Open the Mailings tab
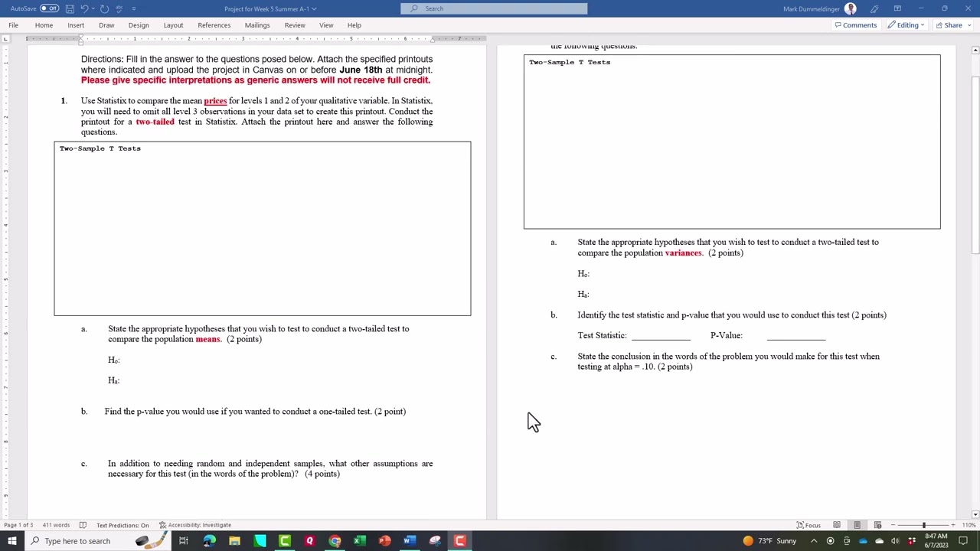980x551 pixels. click(x=257, y=25)
